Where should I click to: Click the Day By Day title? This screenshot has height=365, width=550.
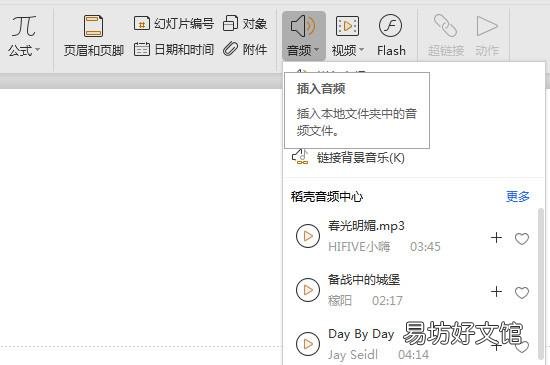click(361, 334)
